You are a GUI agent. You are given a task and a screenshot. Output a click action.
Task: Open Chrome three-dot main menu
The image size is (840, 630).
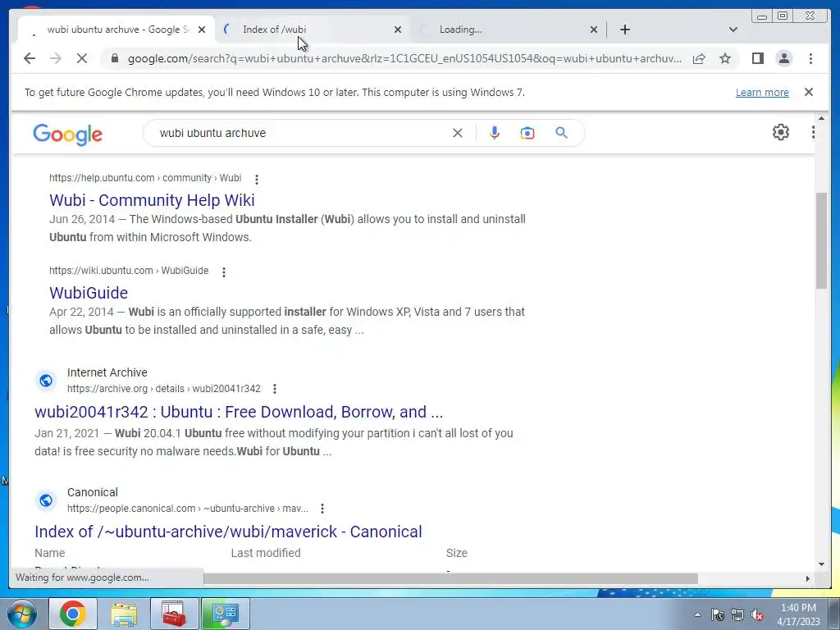810,58
